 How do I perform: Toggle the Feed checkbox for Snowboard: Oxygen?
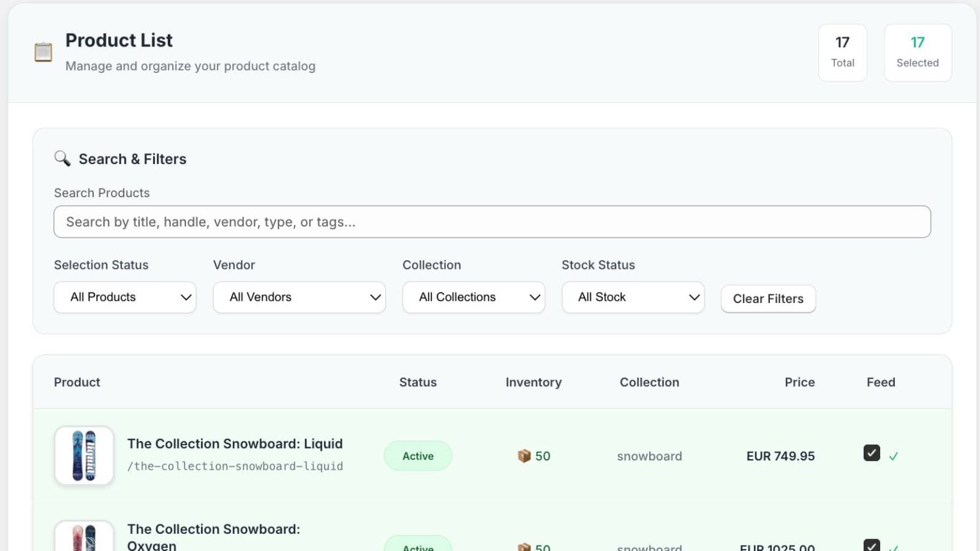pyautogui.click(x=872, y=545)
